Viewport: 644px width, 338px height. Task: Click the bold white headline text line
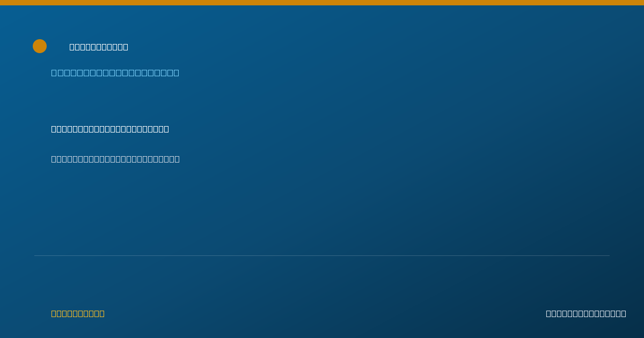tap(110, 129)
